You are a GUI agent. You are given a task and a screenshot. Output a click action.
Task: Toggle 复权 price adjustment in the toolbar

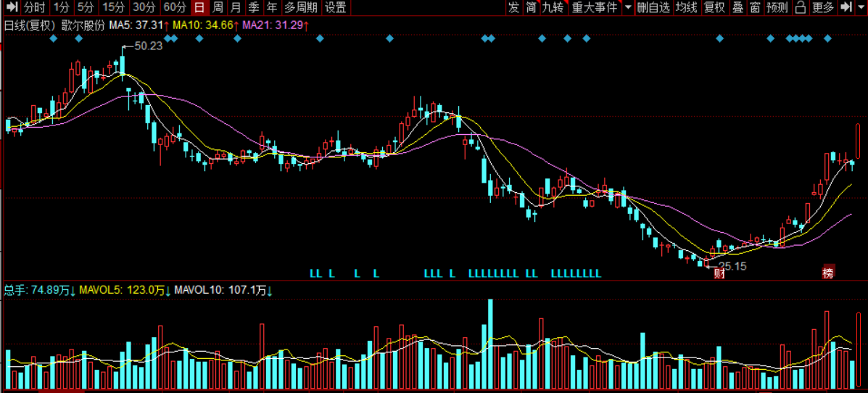pyautogui.click(x=714, y=7)
